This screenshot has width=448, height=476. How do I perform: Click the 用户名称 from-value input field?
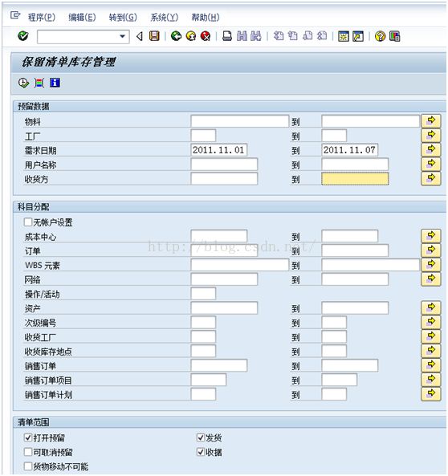(x=224, y=165)
